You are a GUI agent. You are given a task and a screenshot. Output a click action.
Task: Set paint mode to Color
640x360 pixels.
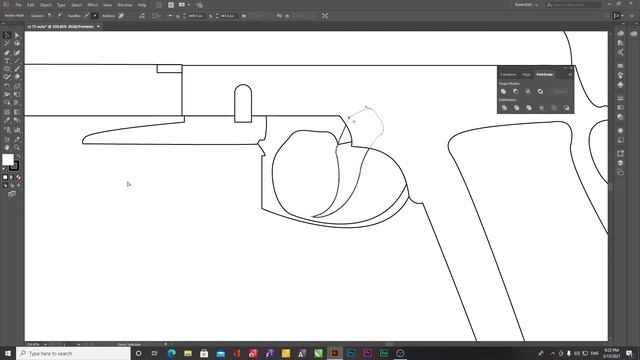click(5, 177)
